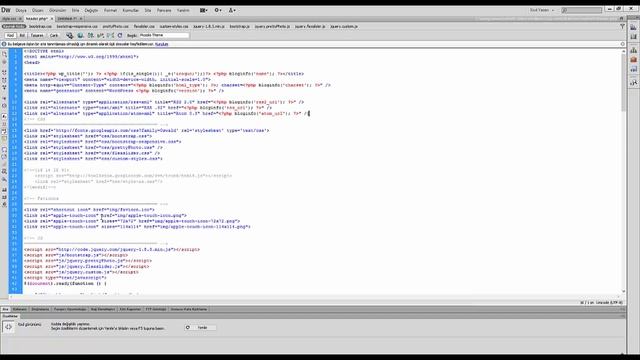Close the header.php document tab

[51, 19]
